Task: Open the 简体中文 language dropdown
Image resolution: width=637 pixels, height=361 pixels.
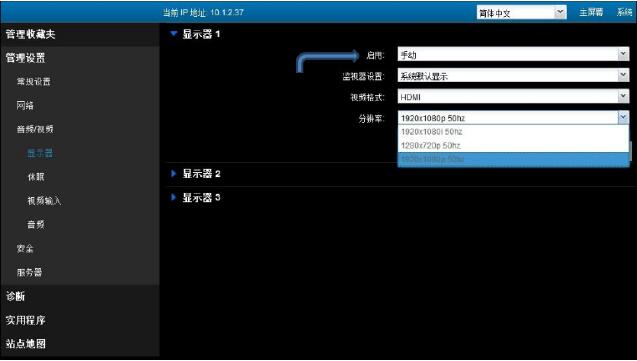Action: click(x=521, y=13)
